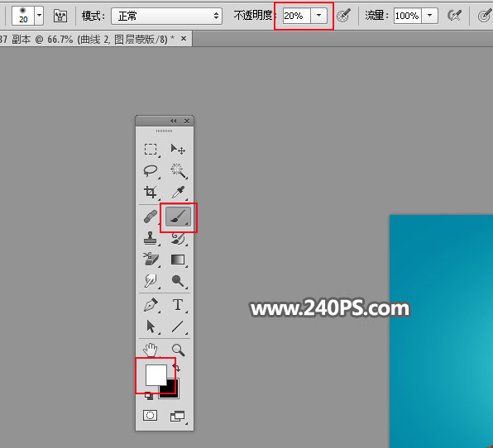Select the History Brush tool
This screenshot has width=493, height=448.
(x=178, y=238)
